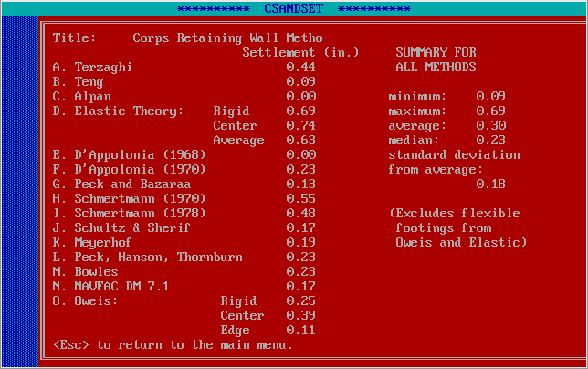Click the Elastic Theory Rigid value 0.69
Viewport: 588px width, 369px height.
300,111
